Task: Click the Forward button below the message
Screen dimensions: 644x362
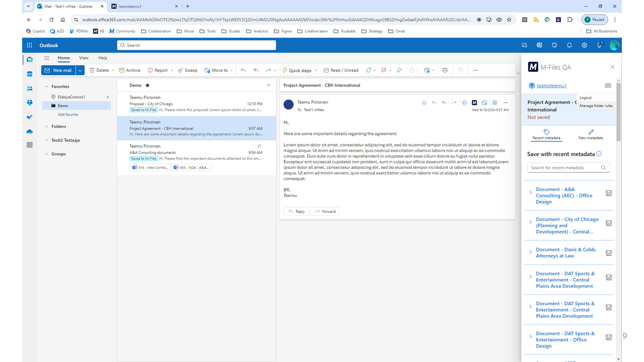Action: tap(325, 211)
